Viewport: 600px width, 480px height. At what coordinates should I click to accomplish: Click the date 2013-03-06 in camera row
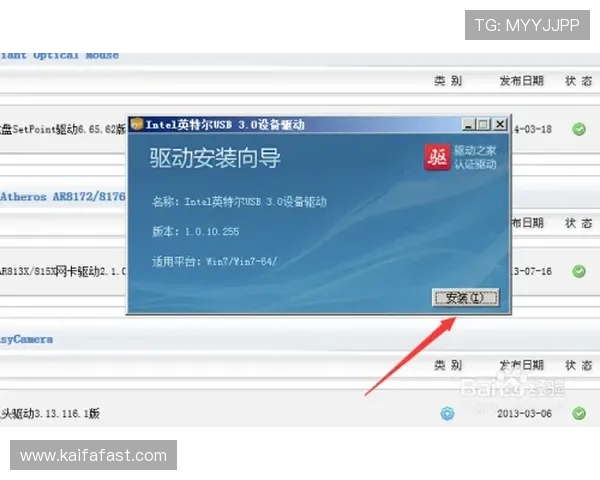524,413
